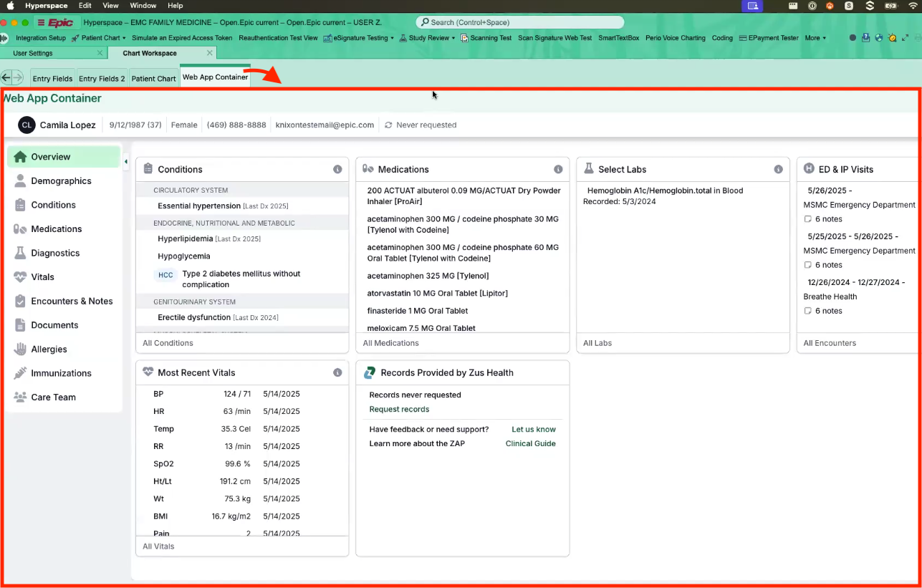Open Immunizations syringe item in sidebar

[63, 373]
